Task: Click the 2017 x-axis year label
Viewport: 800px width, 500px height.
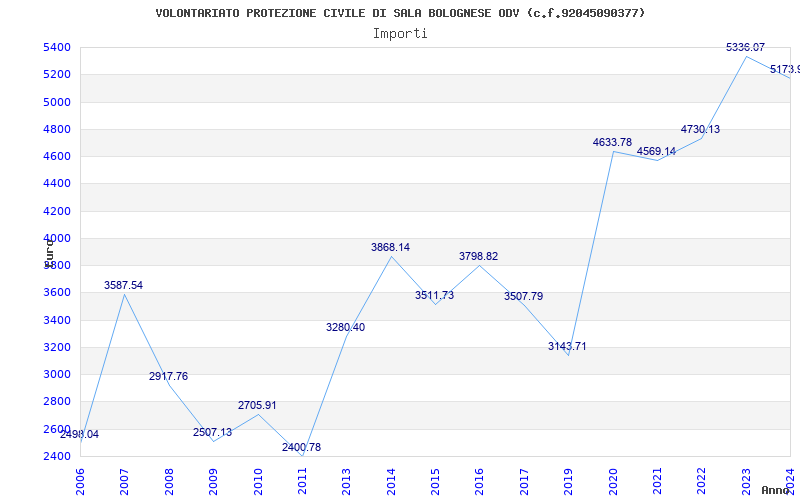Action: [x=524, y=482]
